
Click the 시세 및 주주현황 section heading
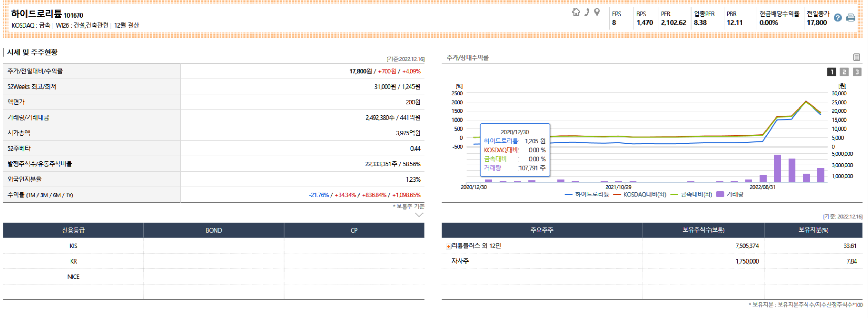point(32,52)
